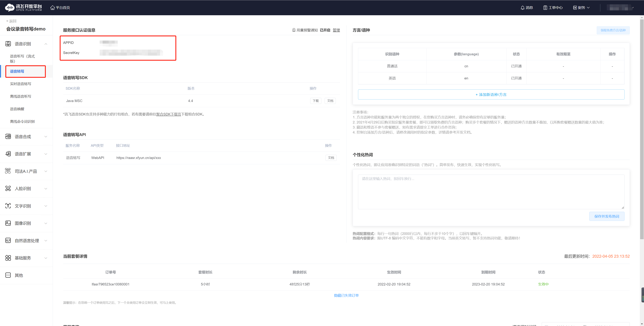Click the iFlytek Open Platform logo
This screenshot has width=644, height=326.
[23, 8]
